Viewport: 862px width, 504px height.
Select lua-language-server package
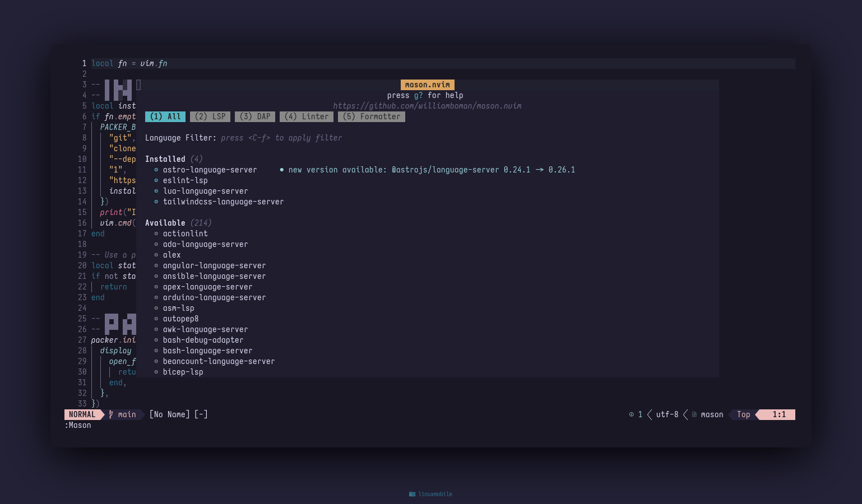[205, 191]
